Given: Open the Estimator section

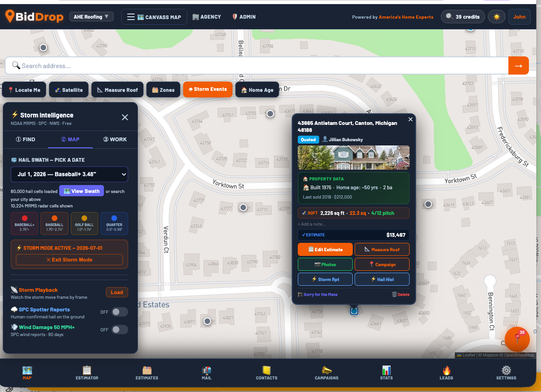Looking at the screenshot, I should (87, 373).
